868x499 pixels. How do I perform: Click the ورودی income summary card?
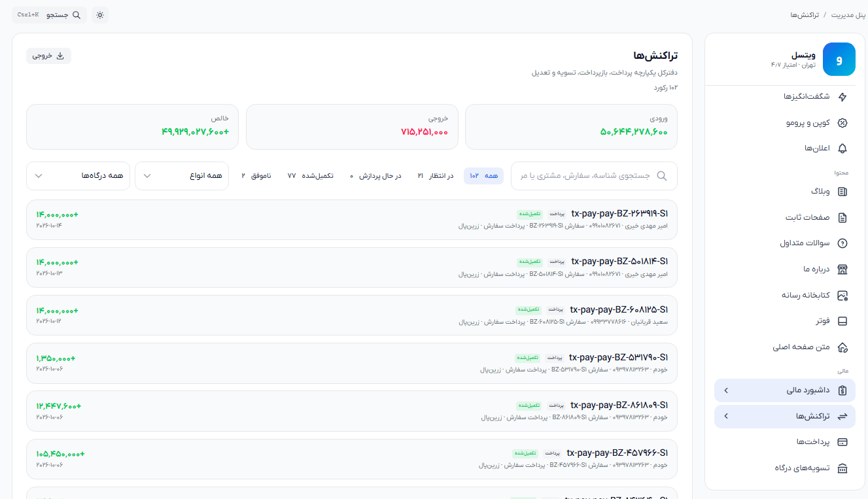[x=571, y=127]
